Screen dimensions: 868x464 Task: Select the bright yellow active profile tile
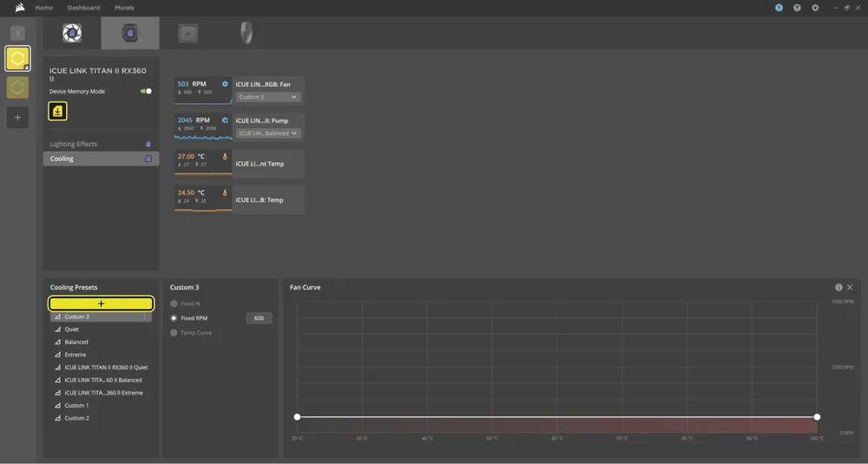coord(17,59)
